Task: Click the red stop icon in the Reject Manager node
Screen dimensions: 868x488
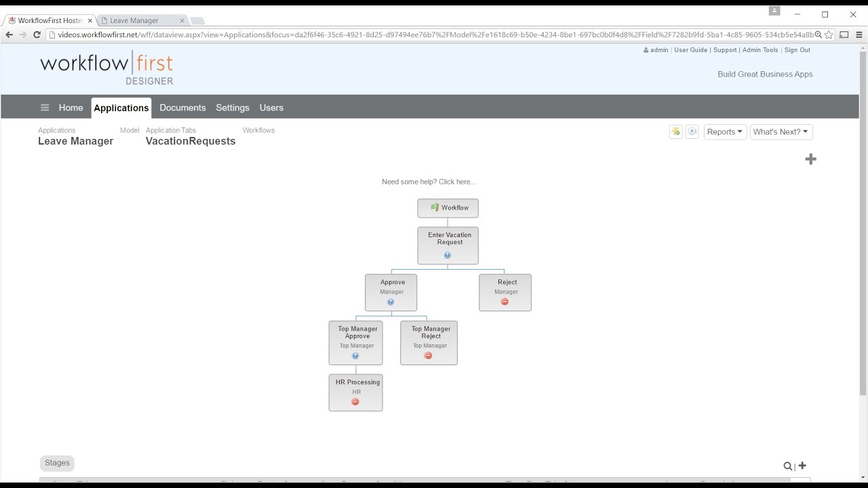Action: pyautogui.click(x=505, y=302)
